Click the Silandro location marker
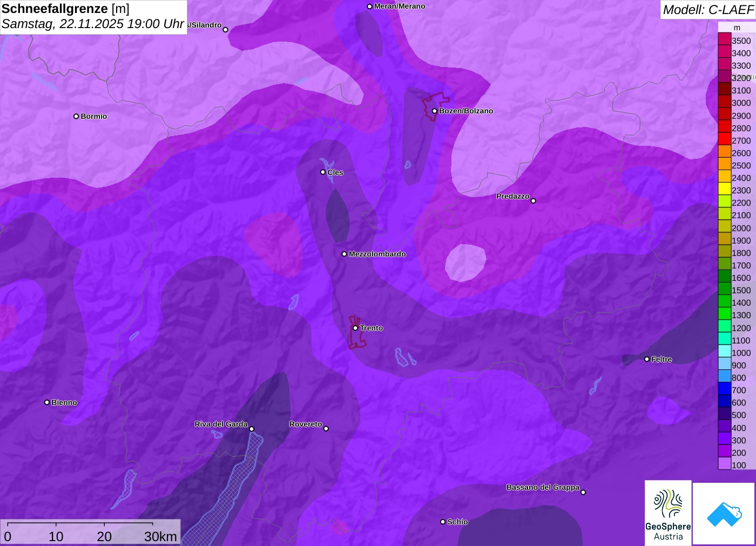 pos(226,30)
